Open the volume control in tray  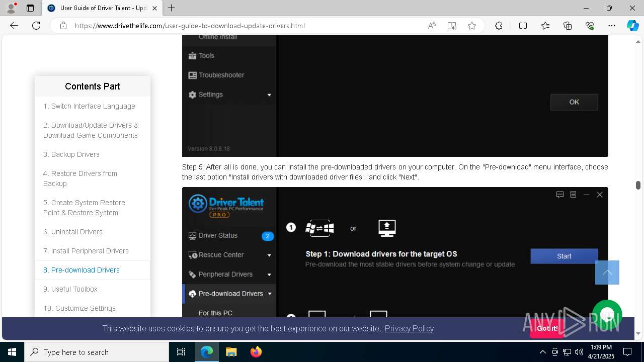click(579, 352)
